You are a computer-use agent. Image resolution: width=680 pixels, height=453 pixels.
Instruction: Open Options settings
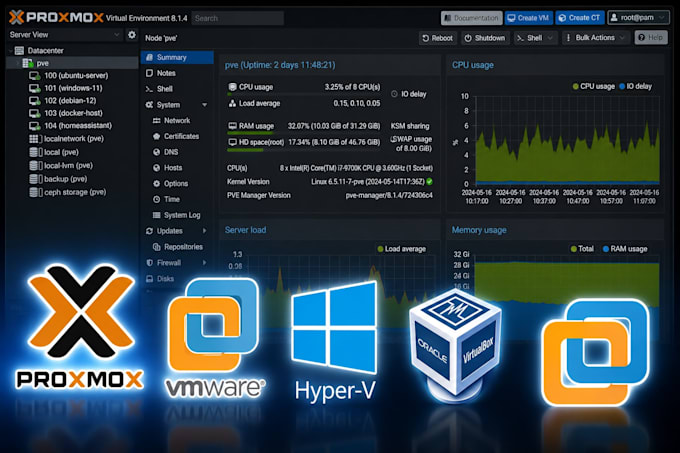(x=170, y=184)
